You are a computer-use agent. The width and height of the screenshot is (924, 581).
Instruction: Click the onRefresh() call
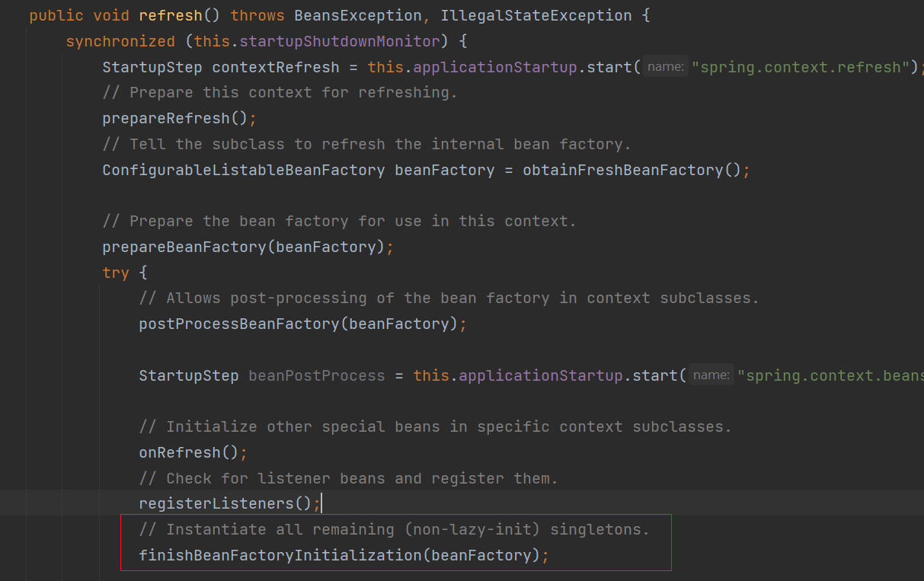coord(190,453)
